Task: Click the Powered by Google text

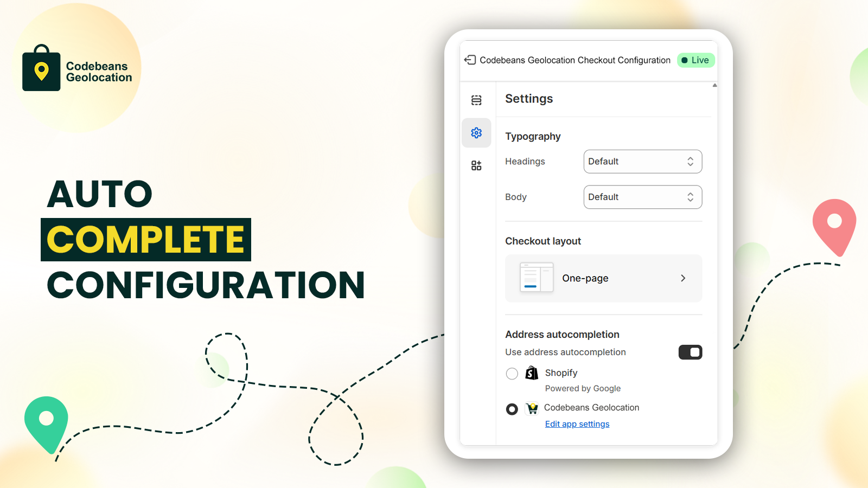Action: [583, 389]
